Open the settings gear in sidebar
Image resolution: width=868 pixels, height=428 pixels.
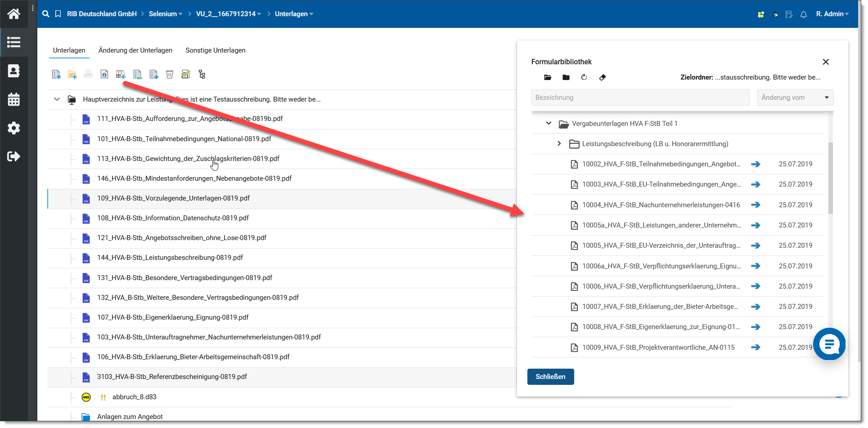tap(13, 128)
